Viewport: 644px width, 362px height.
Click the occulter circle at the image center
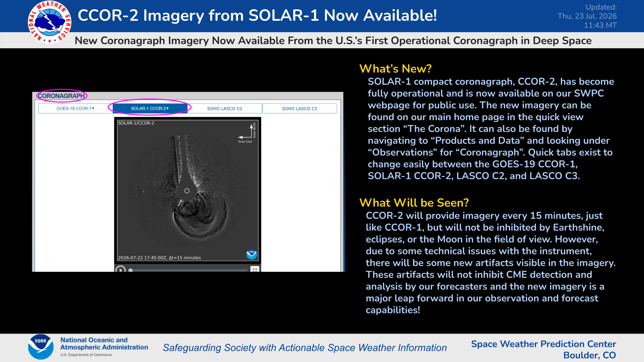(187, 191)
